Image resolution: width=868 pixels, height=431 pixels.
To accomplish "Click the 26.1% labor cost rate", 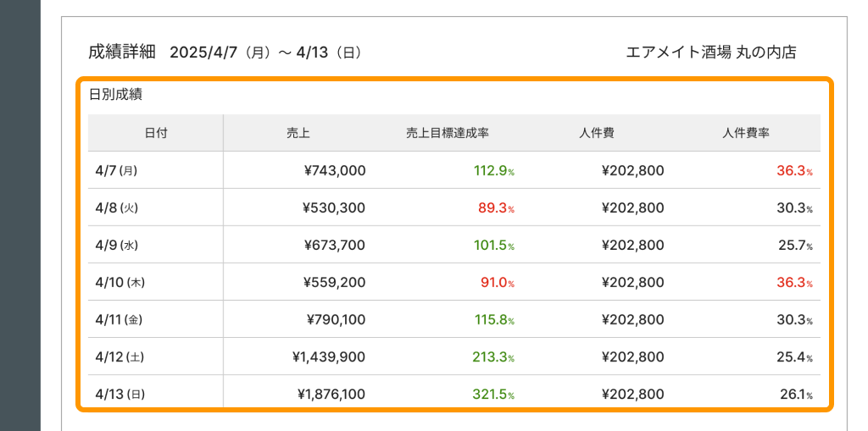I will click(797, 395).
